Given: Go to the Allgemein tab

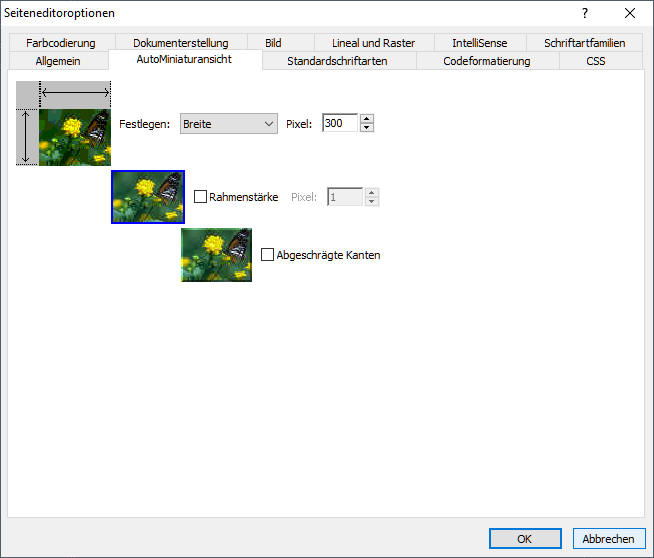Looking at the screenshot, I should pyautogui.click(x=58, y=61).
